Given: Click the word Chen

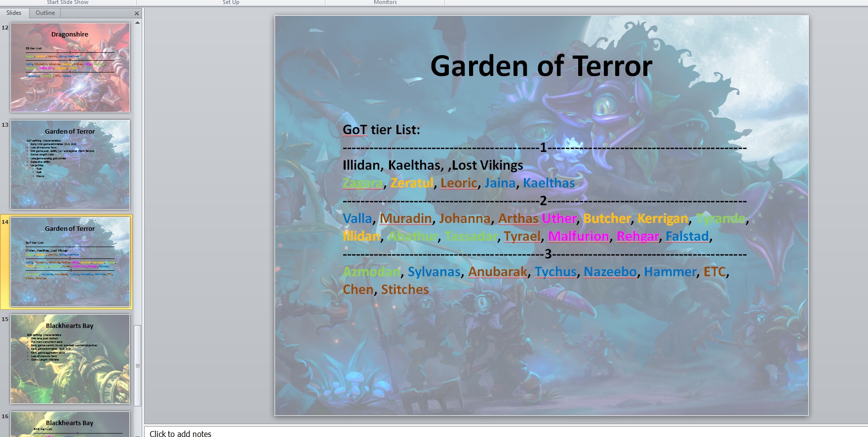Looking at the screenshot, I should click(x=358, y=290).
